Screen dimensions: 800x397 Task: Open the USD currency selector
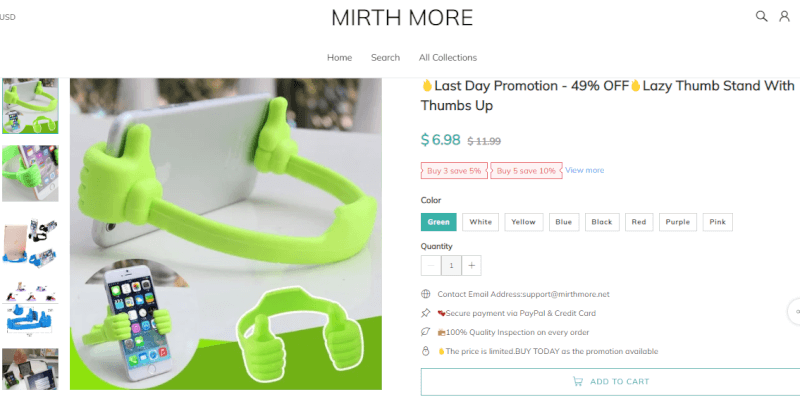click(8, 17)
